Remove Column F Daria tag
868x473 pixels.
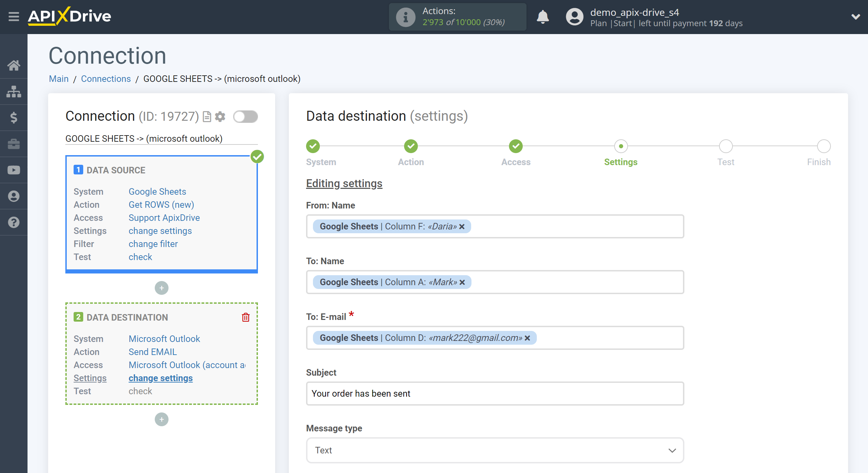462,227
